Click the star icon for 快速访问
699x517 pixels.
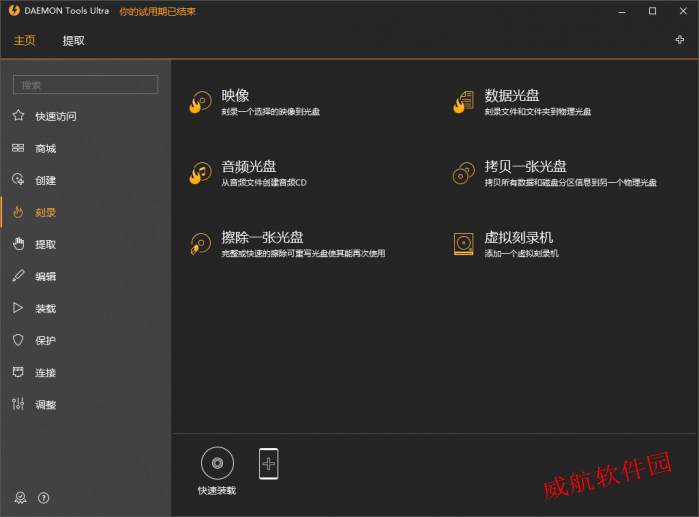(18, 116)
